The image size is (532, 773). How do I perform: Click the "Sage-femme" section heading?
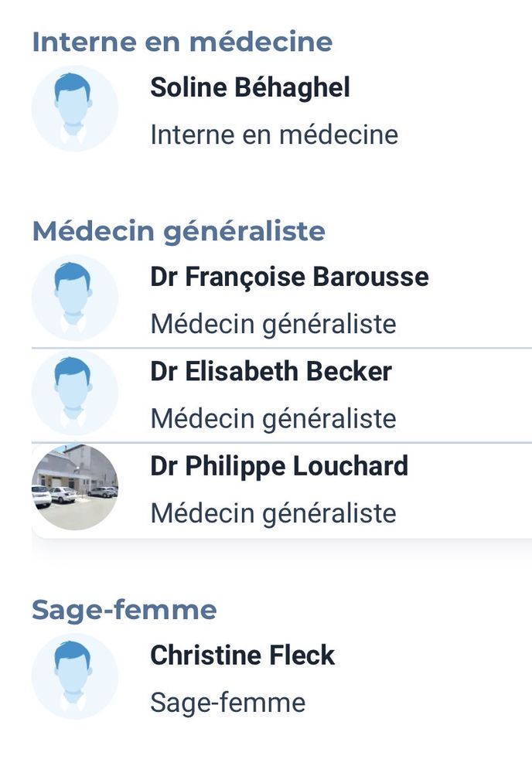124,610
